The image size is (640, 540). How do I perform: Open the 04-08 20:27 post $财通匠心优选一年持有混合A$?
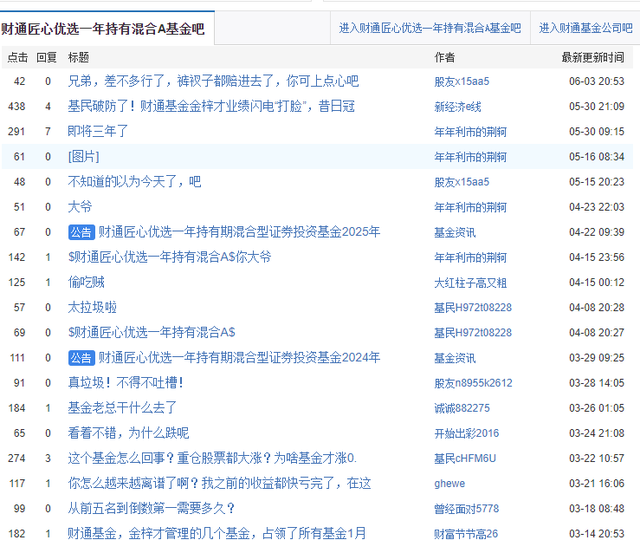click(151, 333)
